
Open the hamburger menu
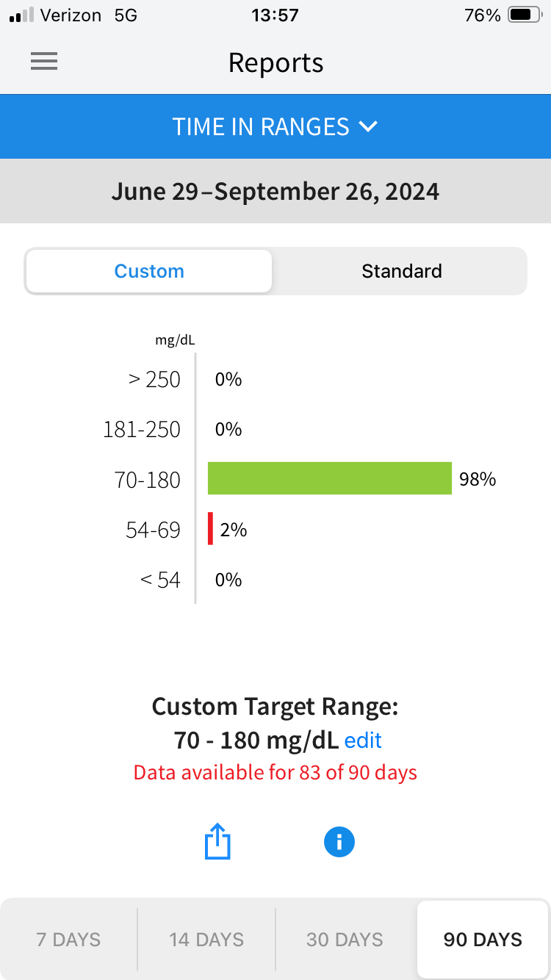click(44, 62)
